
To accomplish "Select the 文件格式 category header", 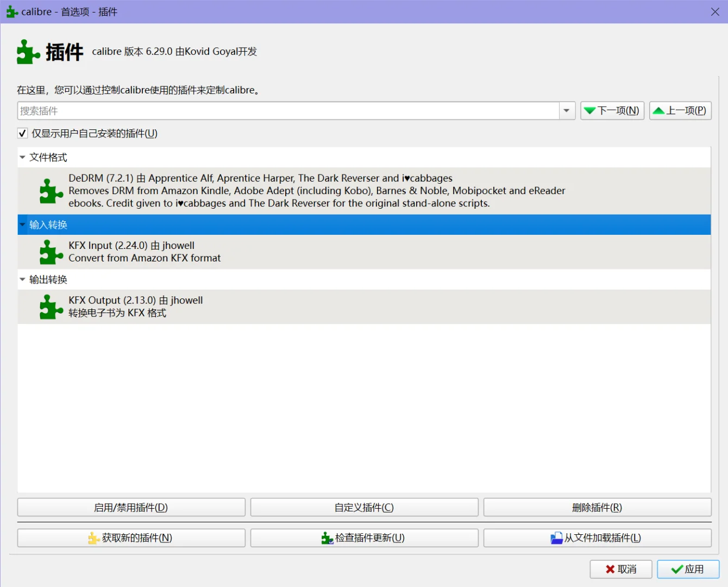I will 364,157.
